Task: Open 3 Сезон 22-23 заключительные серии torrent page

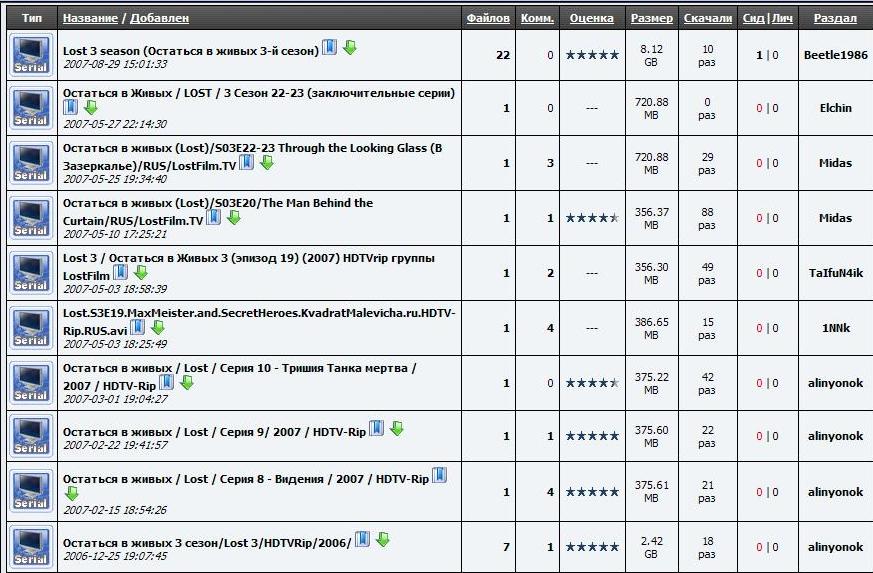Action: click(x=258, y=93)
